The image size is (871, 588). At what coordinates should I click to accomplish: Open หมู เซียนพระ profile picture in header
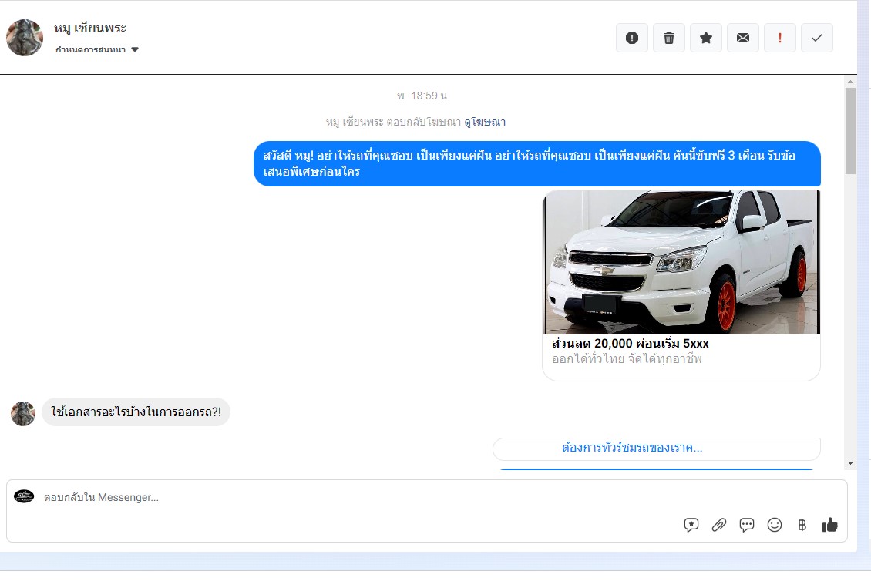click(25, 38)
